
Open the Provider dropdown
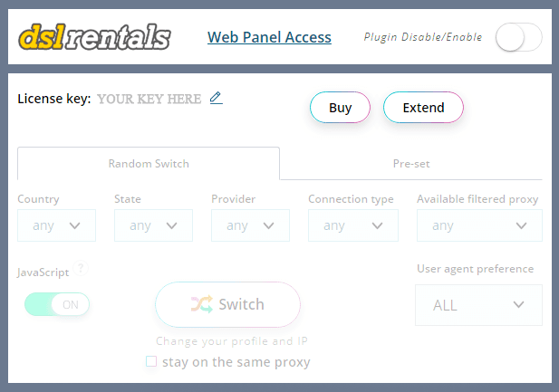250,225
